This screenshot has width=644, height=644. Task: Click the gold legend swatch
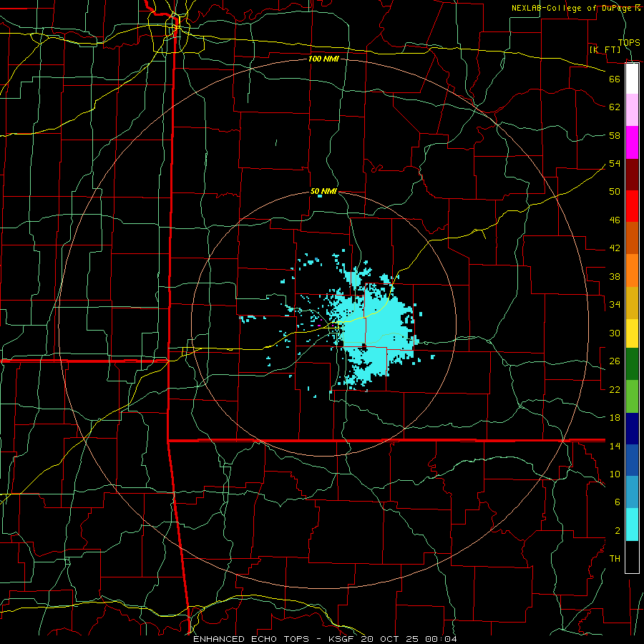pyautogui.click(x=632, y=303)
